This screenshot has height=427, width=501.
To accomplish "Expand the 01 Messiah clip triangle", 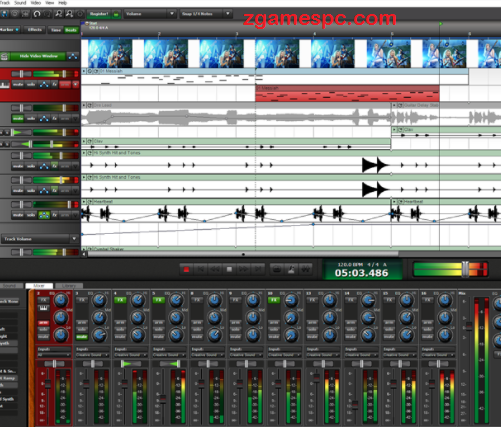I will click(x=84, y=71).
